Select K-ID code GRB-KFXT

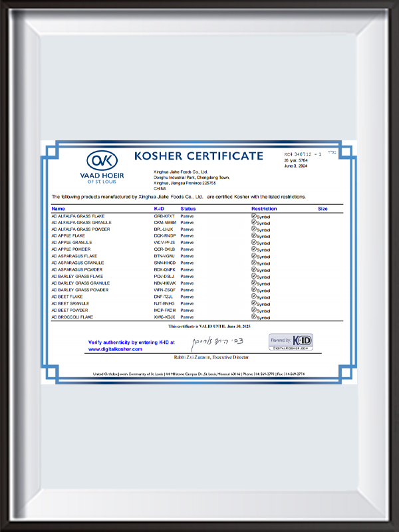pos(164,216)
